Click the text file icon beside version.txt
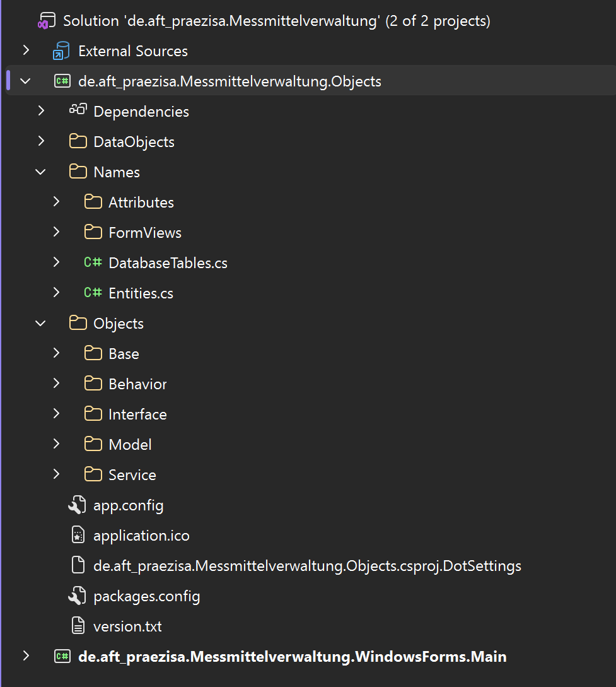The height and width of the screenshot is (687, 616). (x=78, y=626)
